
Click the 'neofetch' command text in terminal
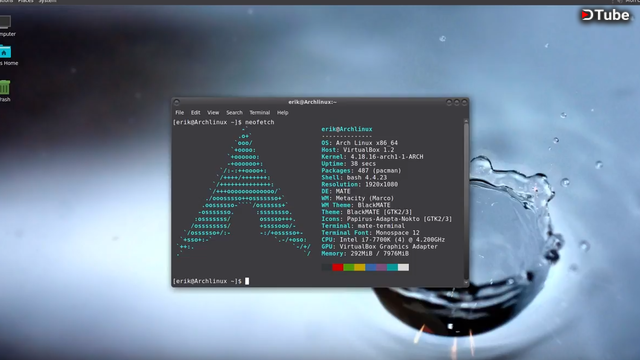260,122
